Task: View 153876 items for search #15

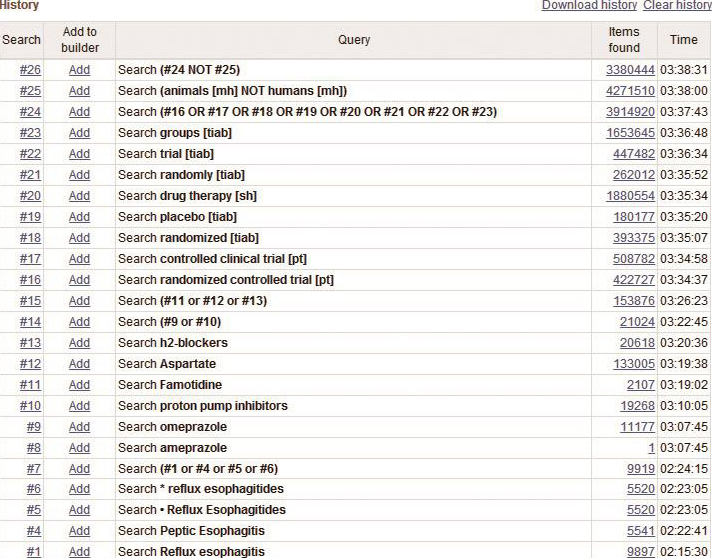Action: coord(633,301)
